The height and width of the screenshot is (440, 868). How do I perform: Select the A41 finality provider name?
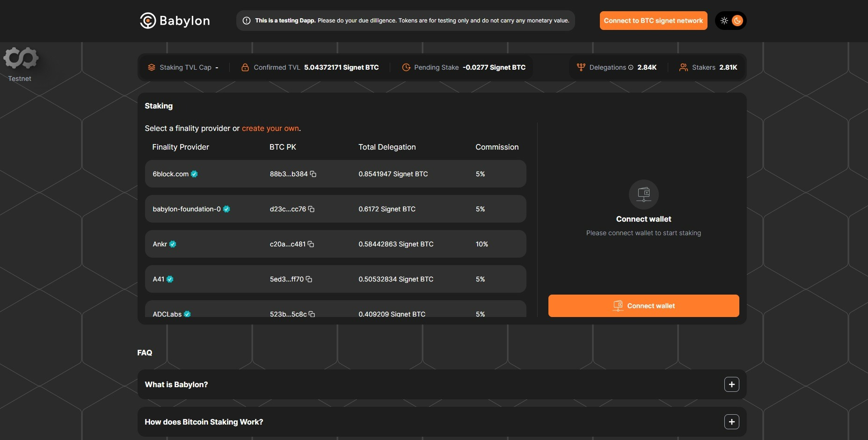pyautogui.click(x=159, y=279)
